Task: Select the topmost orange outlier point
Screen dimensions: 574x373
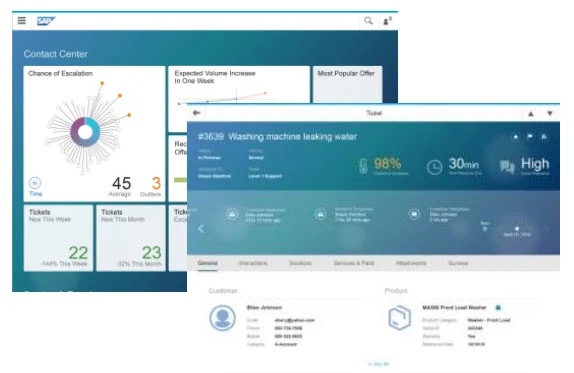Action: coord(102,83)
